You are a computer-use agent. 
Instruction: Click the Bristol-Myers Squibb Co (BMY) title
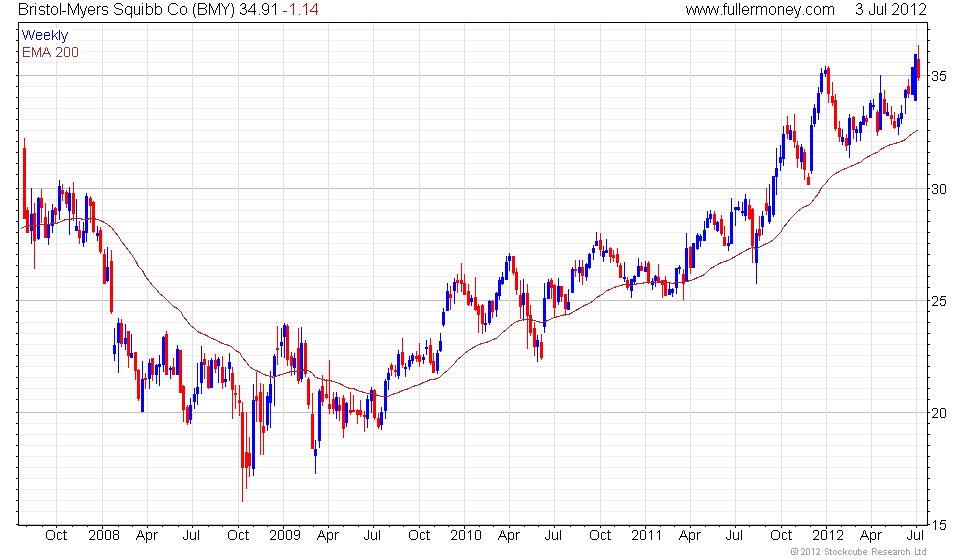point(126,10)
